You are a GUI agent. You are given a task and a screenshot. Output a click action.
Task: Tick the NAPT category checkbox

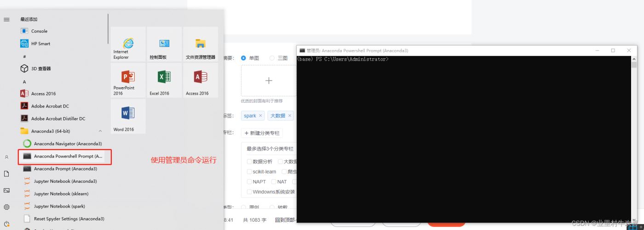point(249,182)
